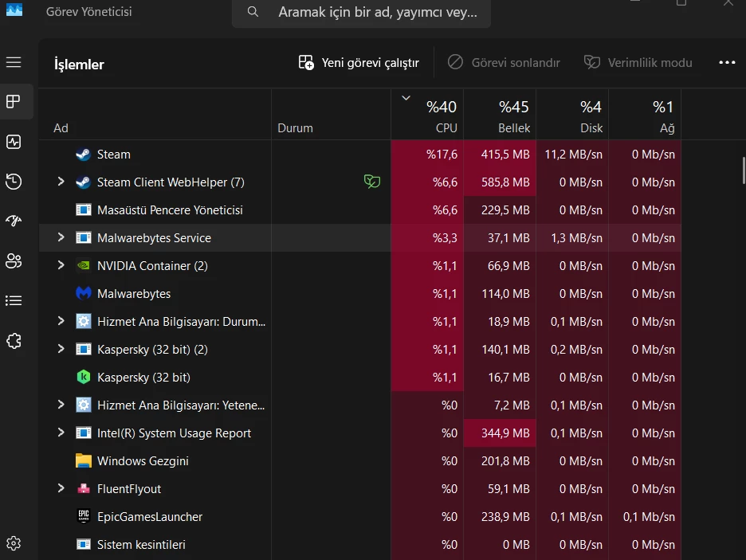746x560 pixels.
Task: View the Users page from sidebar
Action: (13, 260)
